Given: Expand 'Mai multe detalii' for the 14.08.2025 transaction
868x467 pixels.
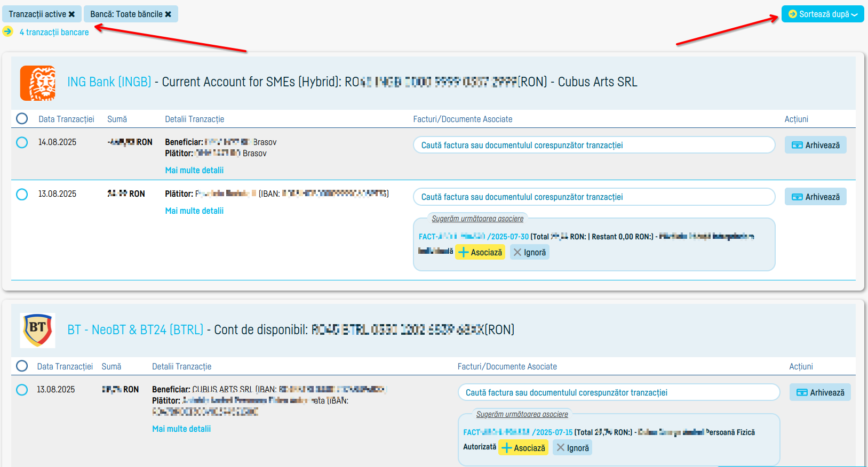Looking at the screenshot, I should [194, 170].
